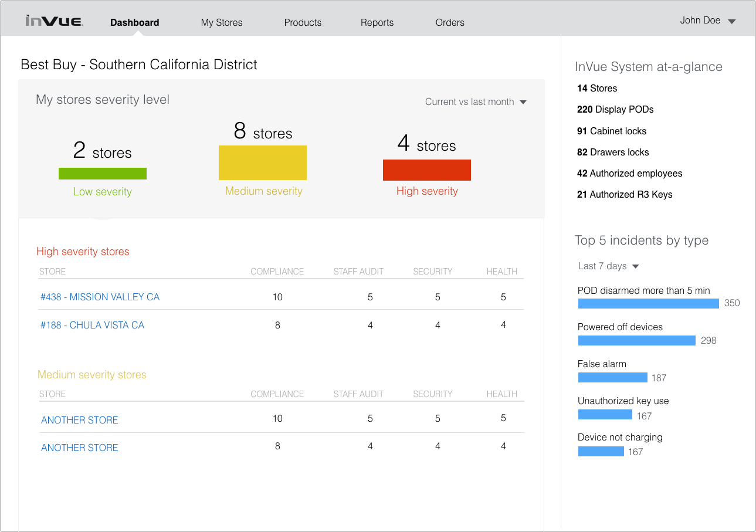756x532 pixels.
Task: Click the False alarm bar
Action: (613, 378)
